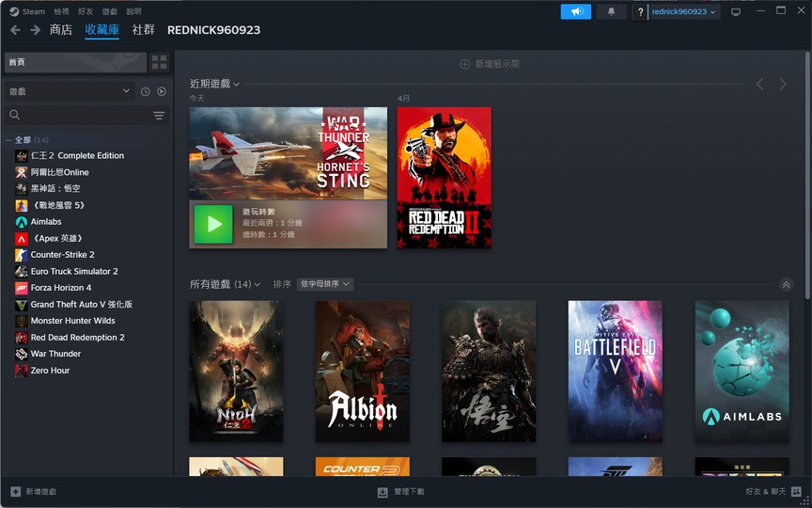Screen dimensions: 812x508
Task: Open the Counter-Strike 2 cover tile
Action: (x=363, y=467)
